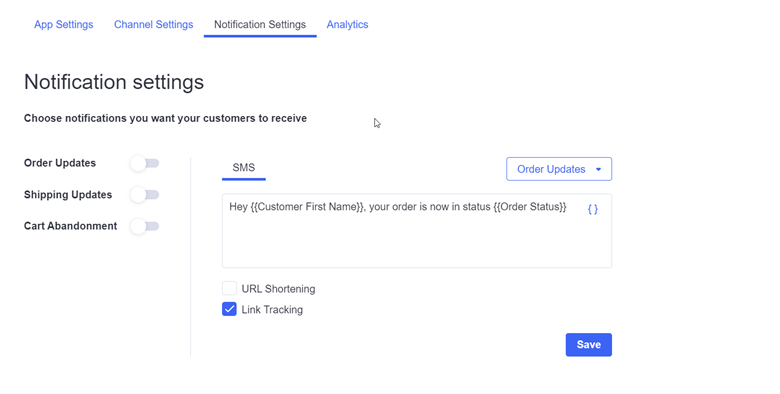Select the Notification Settings tab
This screenshot has height=394, width=780.
260,24
